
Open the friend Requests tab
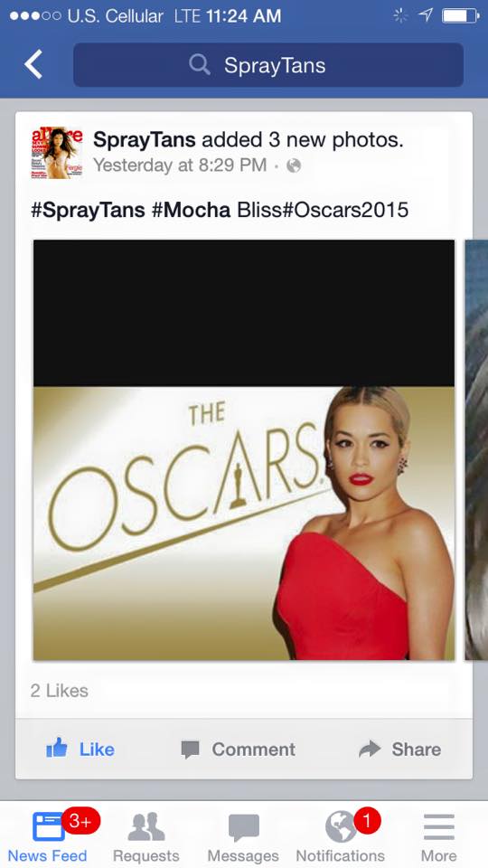coord(146,835)
